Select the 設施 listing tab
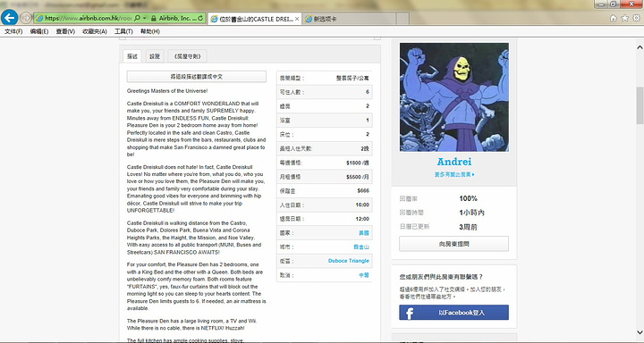 (155, 56)
